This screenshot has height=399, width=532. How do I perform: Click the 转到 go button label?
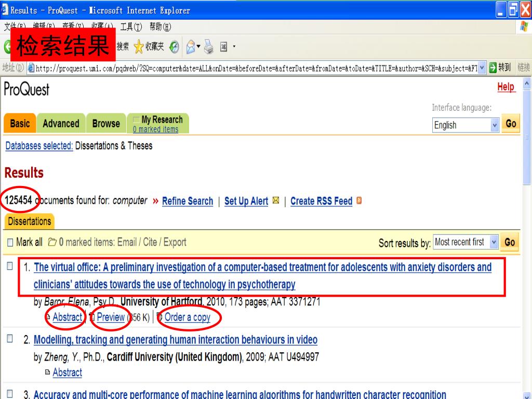pyautogui.click(x=504, y=68)
